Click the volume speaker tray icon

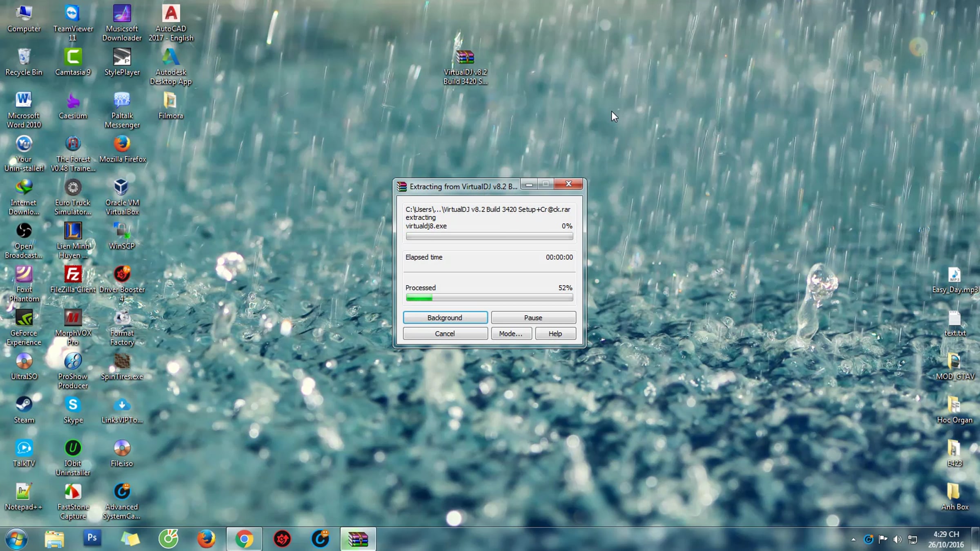click(896, 539)
